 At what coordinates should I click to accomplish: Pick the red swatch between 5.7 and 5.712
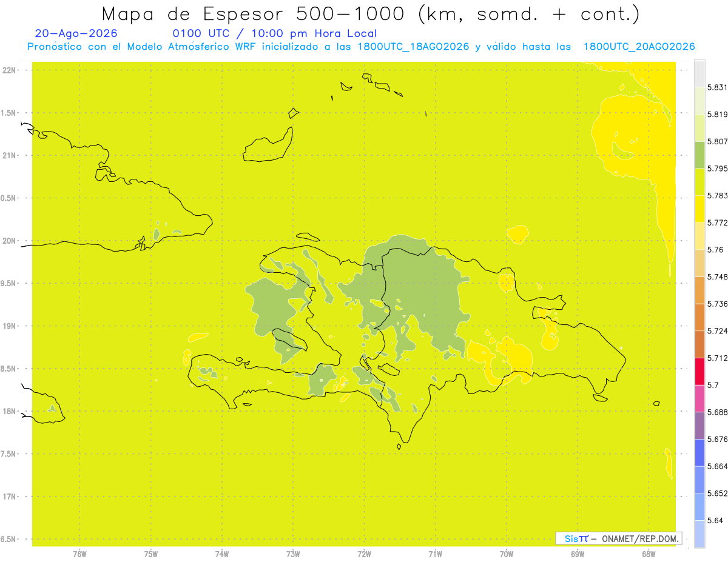(x=699, y=372)
